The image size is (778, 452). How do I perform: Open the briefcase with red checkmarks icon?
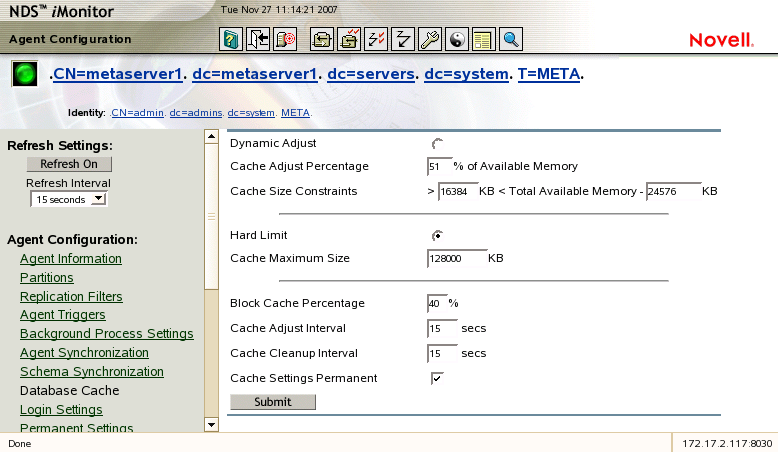click(x=349, y=39)
